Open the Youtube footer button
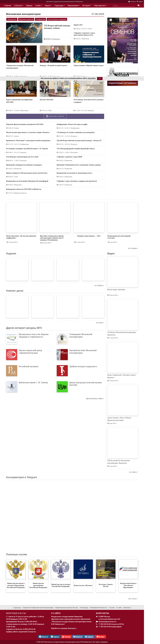The width and height of the screenshot is (160, 644). 66,637
